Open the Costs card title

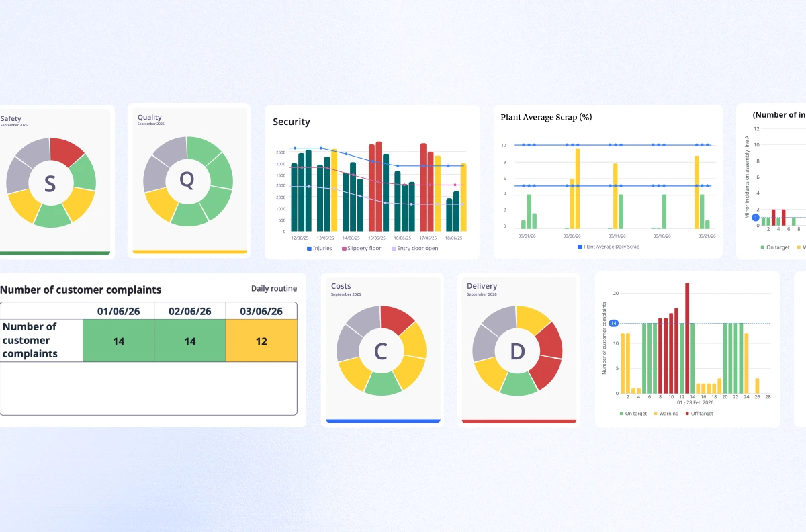point(341,286)
